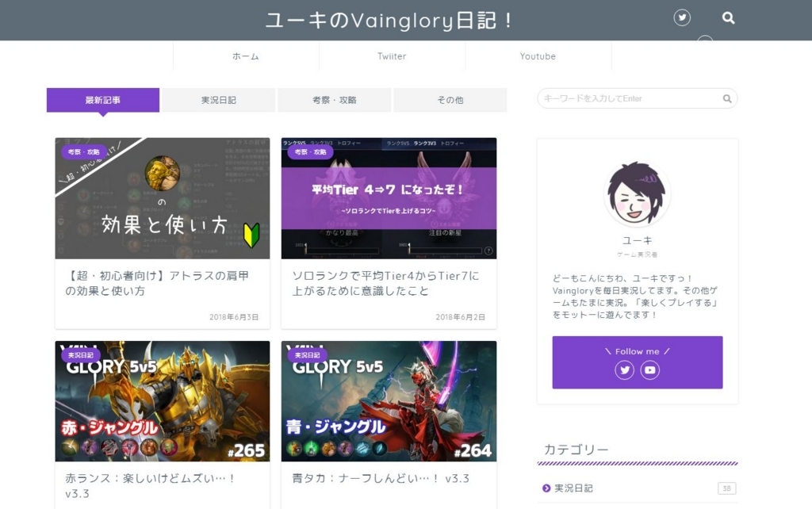Click the date 2018年6月3日
This screenshot has width=812, height=509.
[x=234, y=317]
